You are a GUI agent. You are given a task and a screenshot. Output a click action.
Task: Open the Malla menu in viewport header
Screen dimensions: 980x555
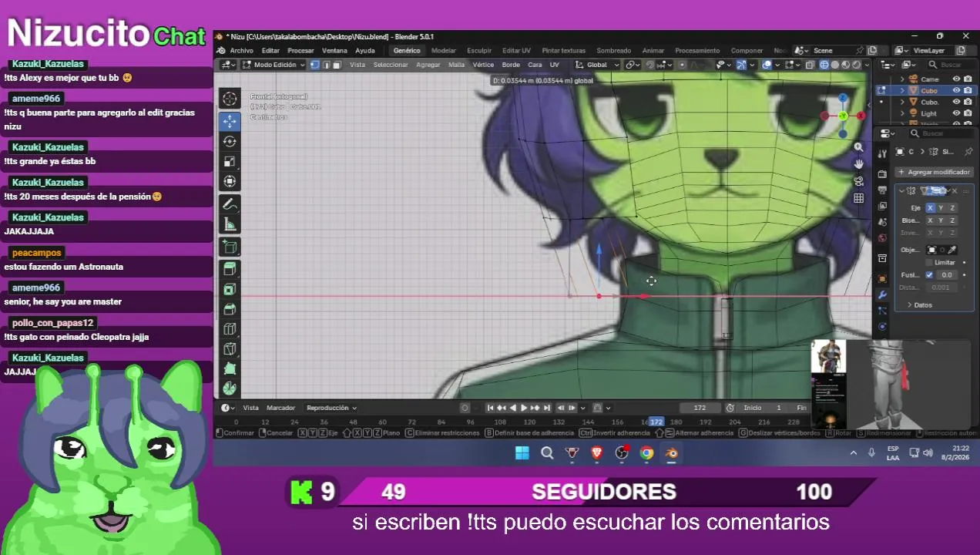coord(457,65)
